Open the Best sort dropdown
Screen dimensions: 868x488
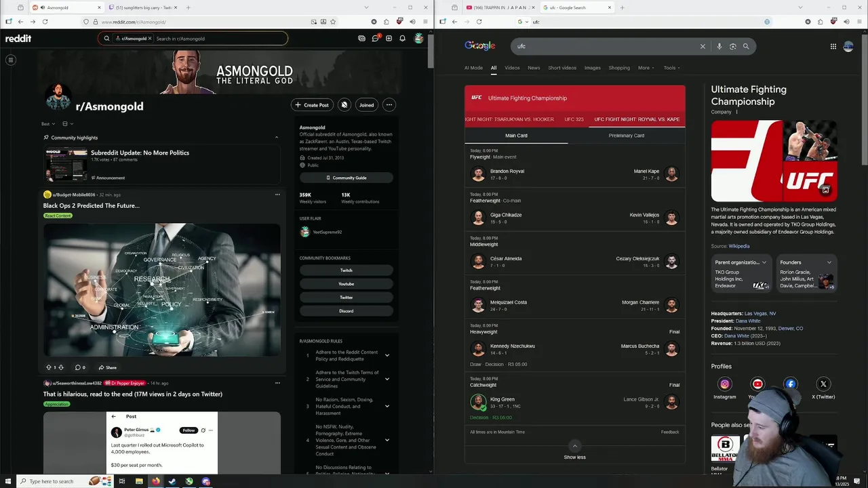tap(48, 124)
